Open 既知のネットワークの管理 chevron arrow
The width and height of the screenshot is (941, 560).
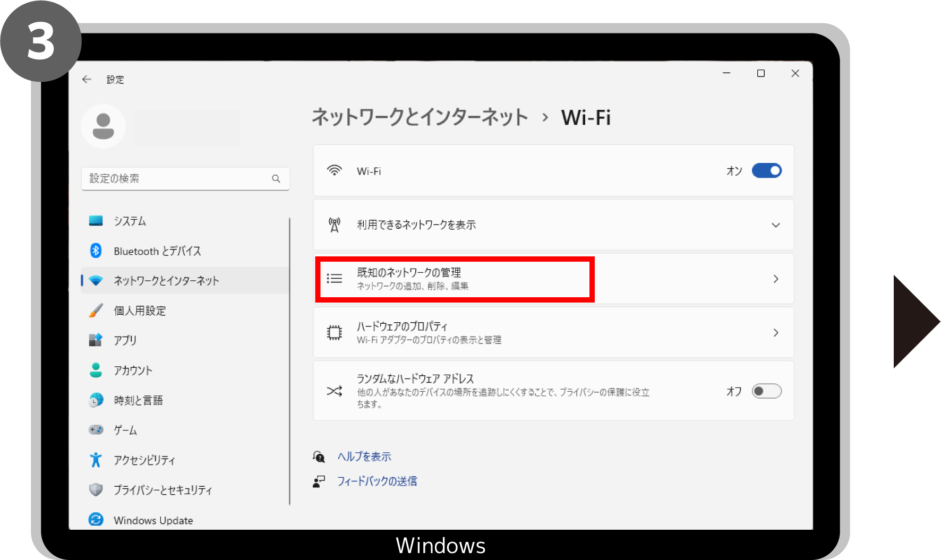click(775, 279)
